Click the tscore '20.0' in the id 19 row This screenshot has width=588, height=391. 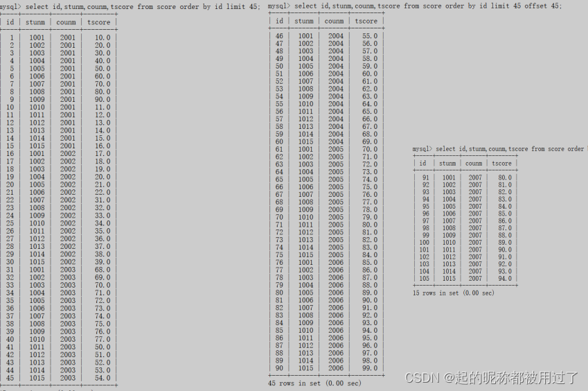click(x=103, y=177)
